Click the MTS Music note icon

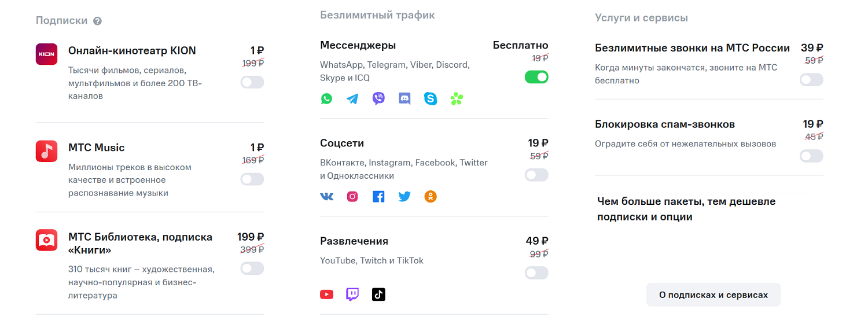pyautogui.click(x=46, y=151)
